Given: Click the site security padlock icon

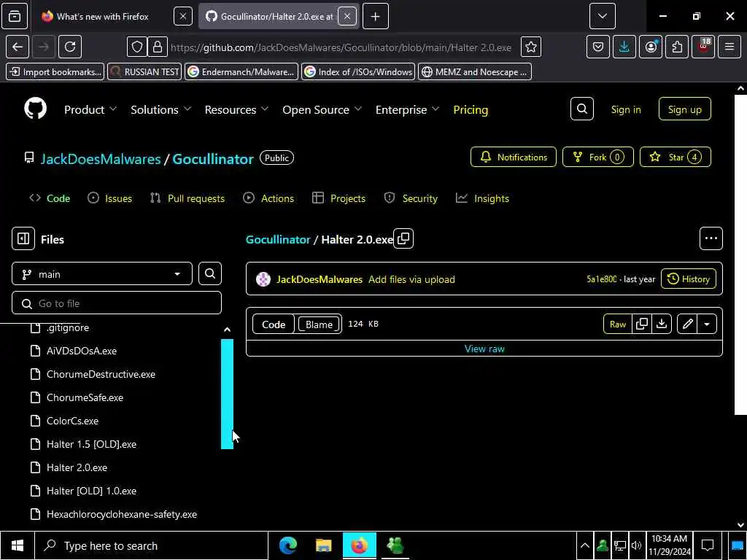Looking at the screenshot, I should point(158,47).
